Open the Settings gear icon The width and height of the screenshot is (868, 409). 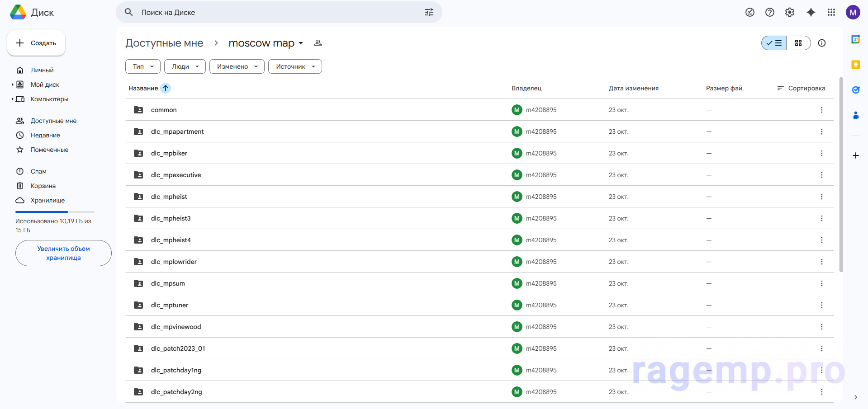click(x=789, y=12)
